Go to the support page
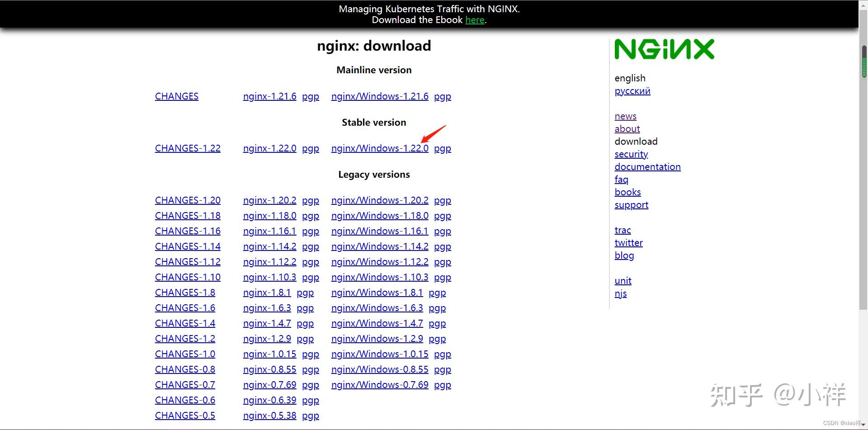Image resolution: width=868 pixels, height=430 pixels. point(631,204)
